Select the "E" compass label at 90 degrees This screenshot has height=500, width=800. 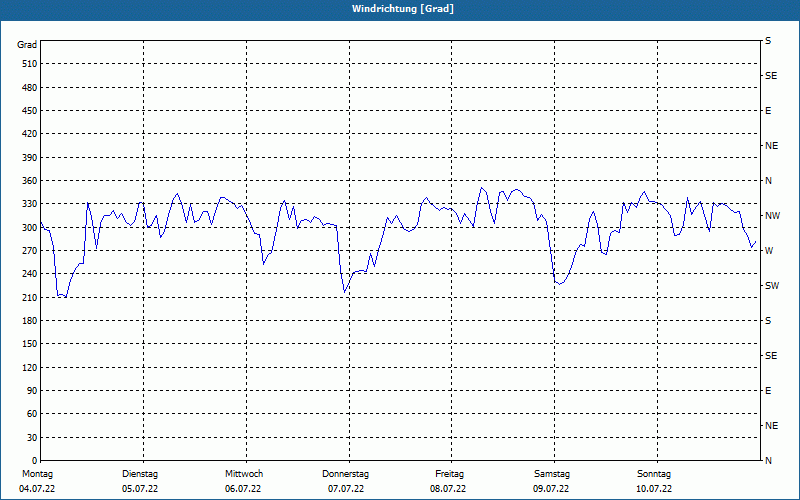pyautogui.click(x=768, y=391)
